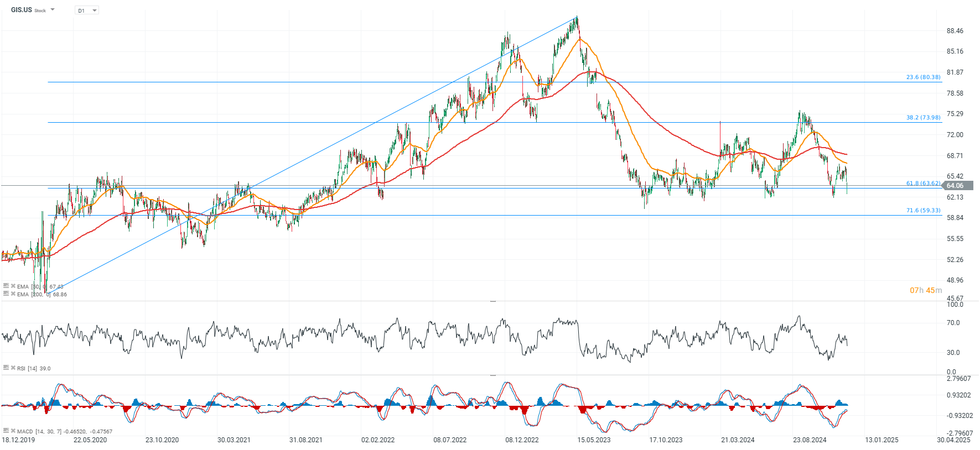Click the RSI [14] 39.0 label
Viewport: 980px width, 450px height.
(x=34, y=368)
